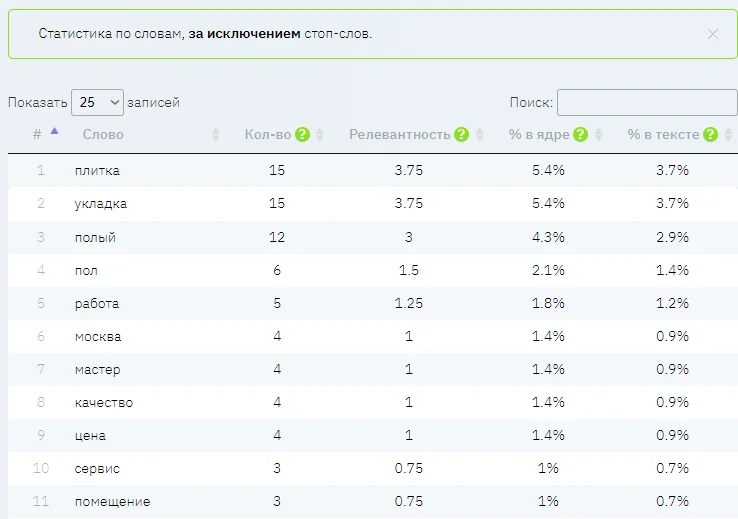Viewport: 738px width, 519px height.
Task: Click the sort arrows in the "Слово" column
Action: (215, 135)
